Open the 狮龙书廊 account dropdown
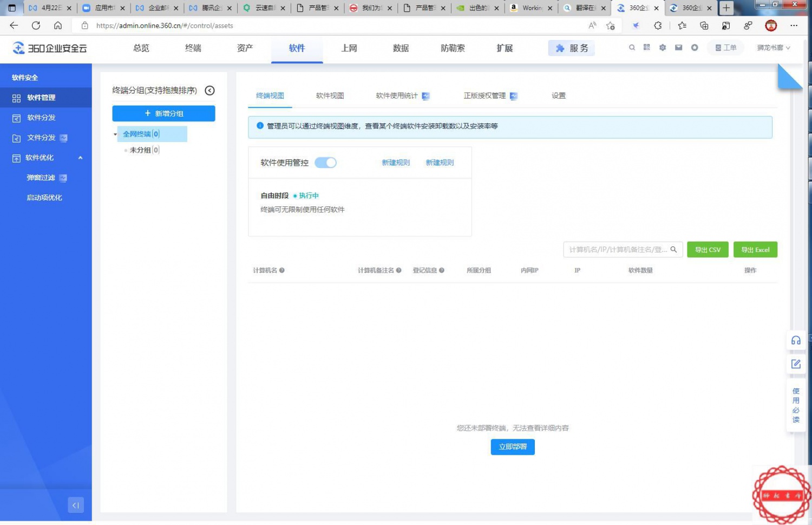Viewport: 812px width, 525px height. (774, 48)
